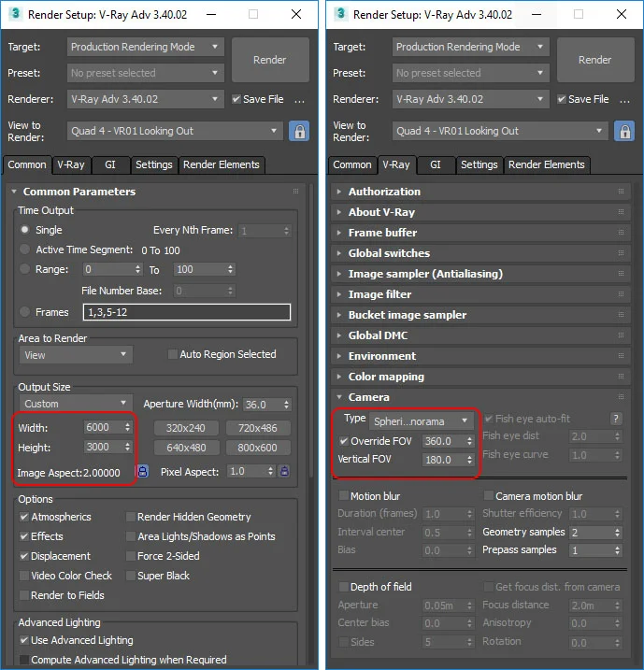The image size is (644, 670).
Task: Click Height spinner arrows in Output Size
Action: [x=127, y=447]
